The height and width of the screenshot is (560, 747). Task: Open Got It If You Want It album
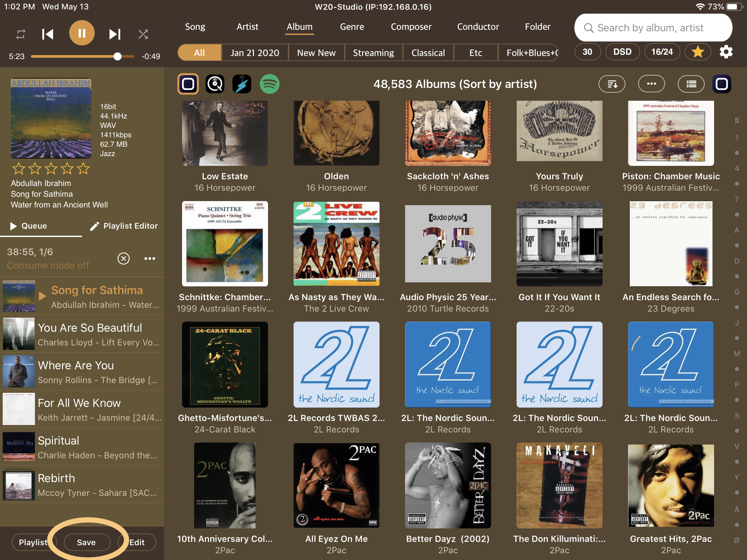pyautogui.click(x=559, y=244)
